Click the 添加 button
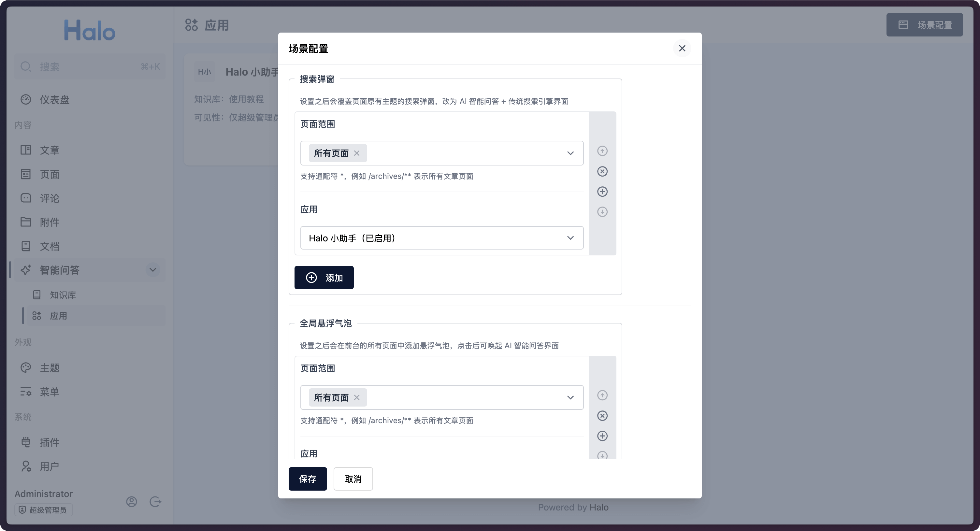The width and height of the screenshot is (980, 531). click(x=324, y=277)
